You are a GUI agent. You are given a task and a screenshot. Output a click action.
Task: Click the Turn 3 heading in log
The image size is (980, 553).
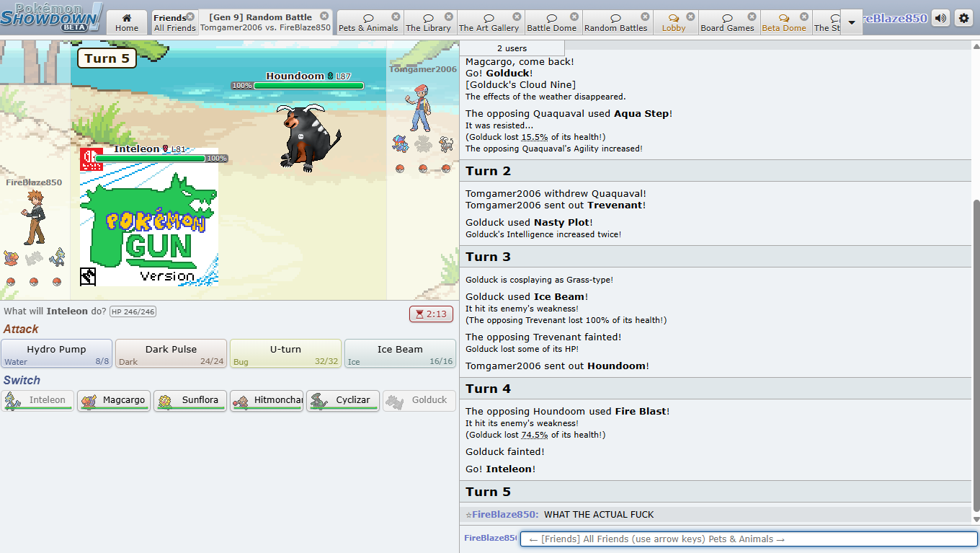[x=488, y=257]
